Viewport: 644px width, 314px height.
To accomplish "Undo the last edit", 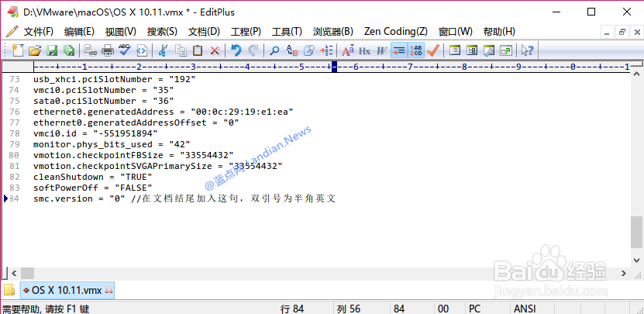I will (x=236, y=50).
